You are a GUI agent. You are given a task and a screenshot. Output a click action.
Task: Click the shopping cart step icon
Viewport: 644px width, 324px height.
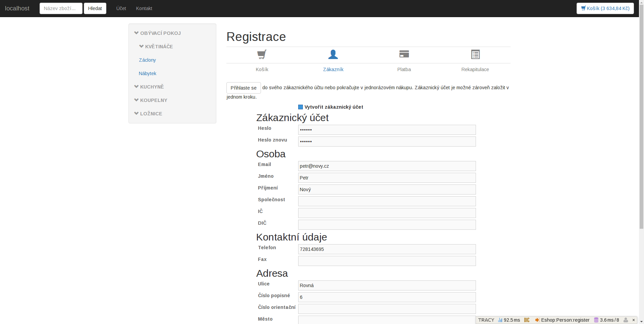(x=262, y=54)
